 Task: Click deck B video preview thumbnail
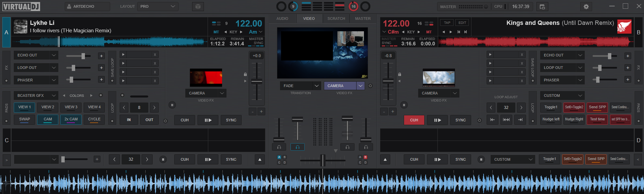tap(439, 78)
